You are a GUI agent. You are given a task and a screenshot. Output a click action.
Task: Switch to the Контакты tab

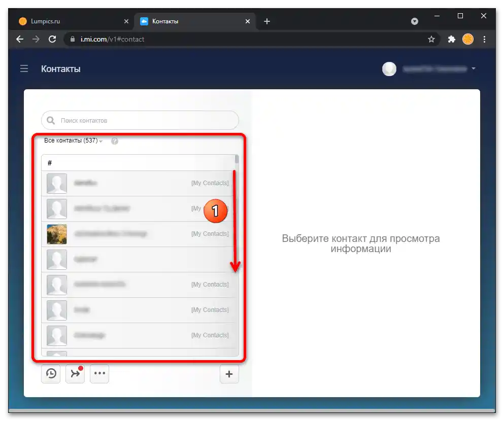coord(194,21)
